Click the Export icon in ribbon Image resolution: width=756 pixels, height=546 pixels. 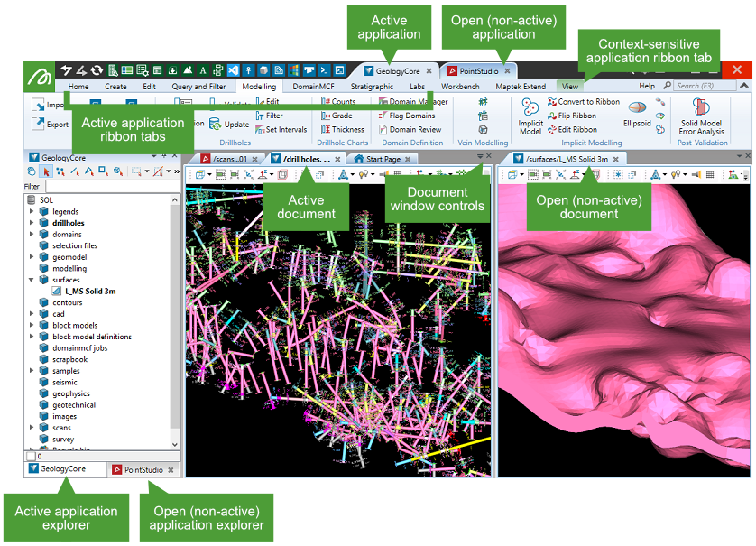(x=39, y=125)
